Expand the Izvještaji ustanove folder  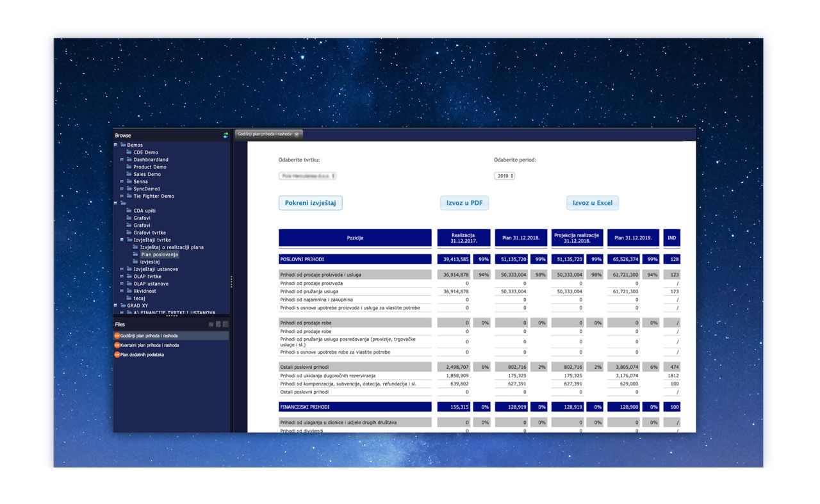click(x=122, y=269)
